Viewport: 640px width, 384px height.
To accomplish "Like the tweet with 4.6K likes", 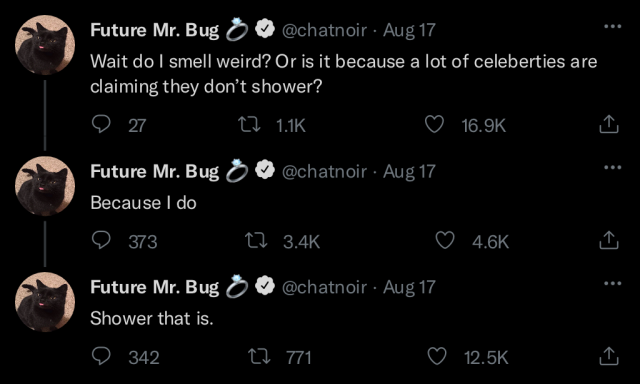I will click(445, 240).
